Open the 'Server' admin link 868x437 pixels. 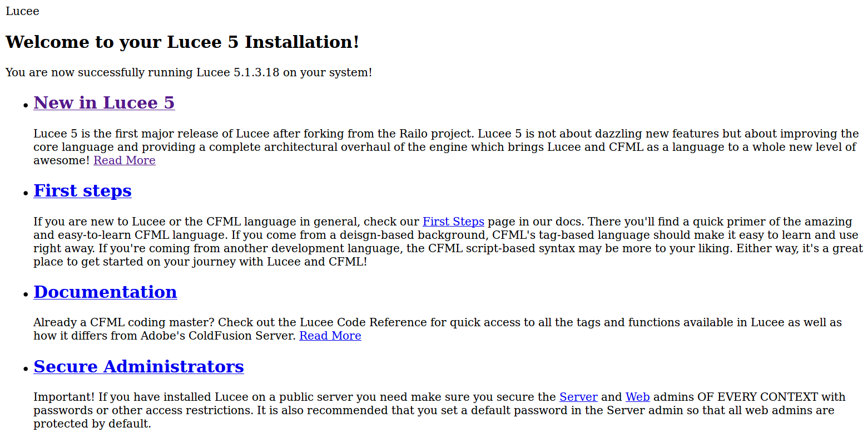click(578, 397)
